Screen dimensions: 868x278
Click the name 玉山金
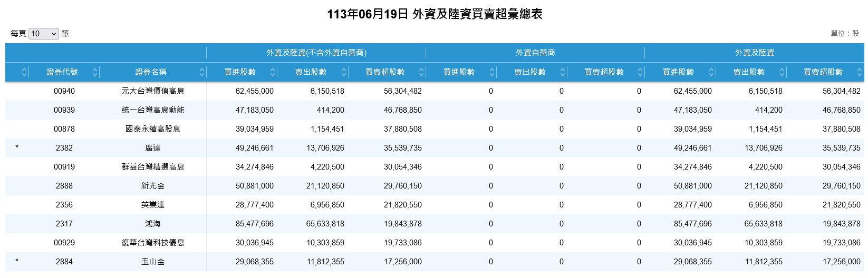153,262
